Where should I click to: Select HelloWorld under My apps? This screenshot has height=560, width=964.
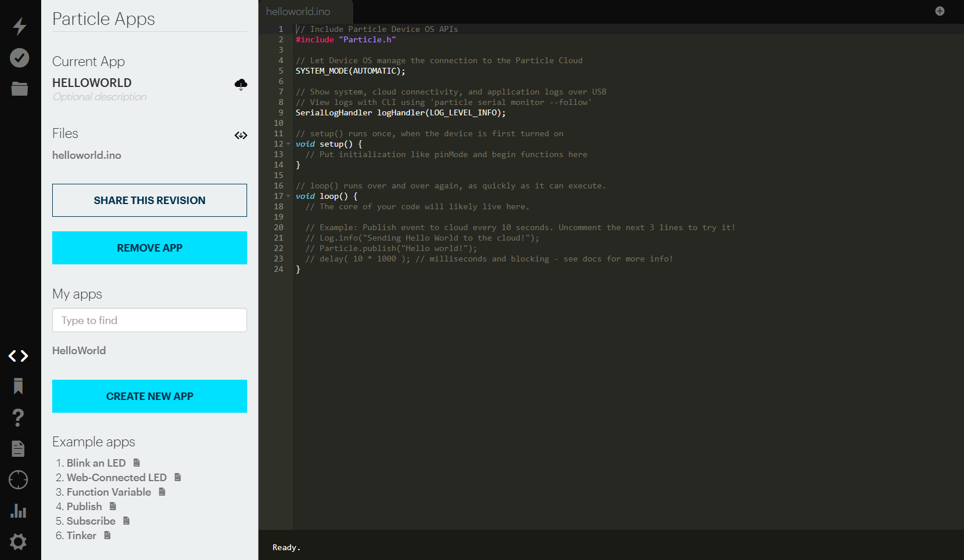(x=79, y=350)
